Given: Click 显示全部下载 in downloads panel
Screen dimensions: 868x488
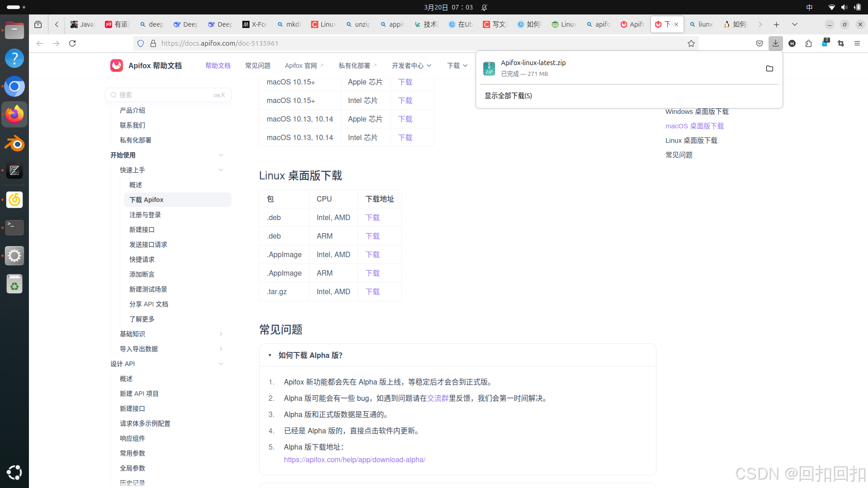Looking at the screenshot, I should 508,96.
